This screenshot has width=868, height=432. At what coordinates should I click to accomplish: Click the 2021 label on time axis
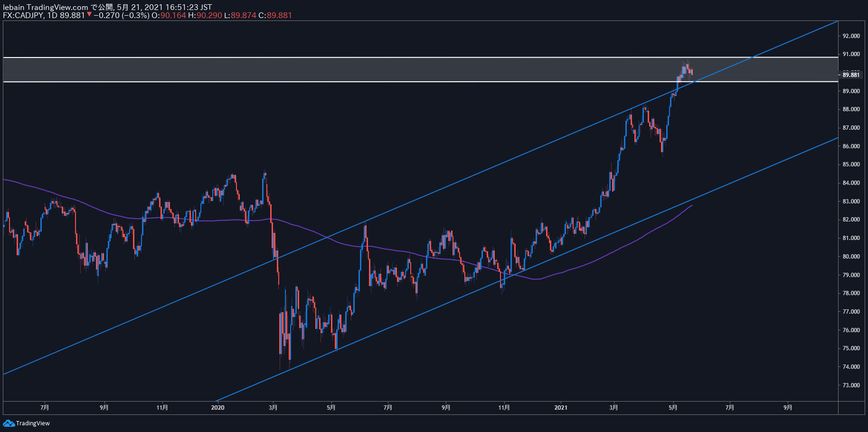[x=561, y=407]
